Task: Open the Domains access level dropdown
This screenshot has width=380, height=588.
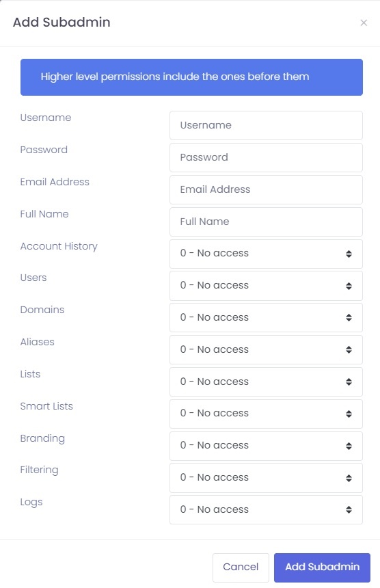Action: tap(266, 318)
